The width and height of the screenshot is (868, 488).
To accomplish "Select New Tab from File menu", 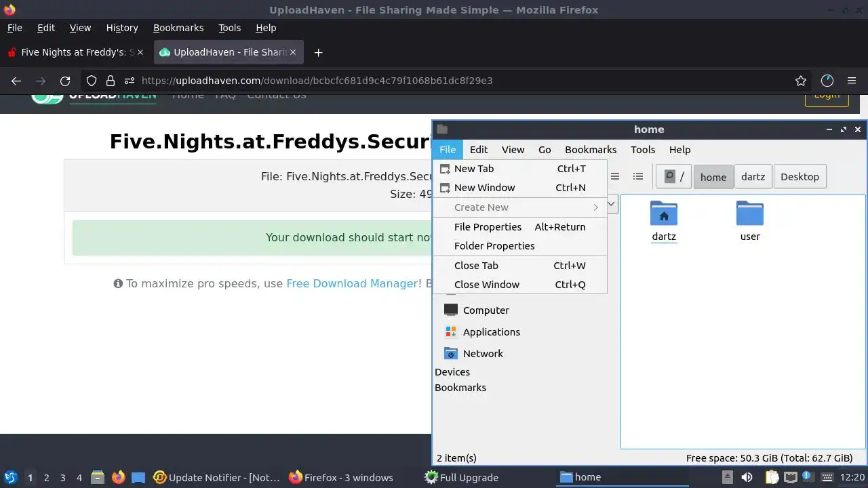I will click(519, 169).
